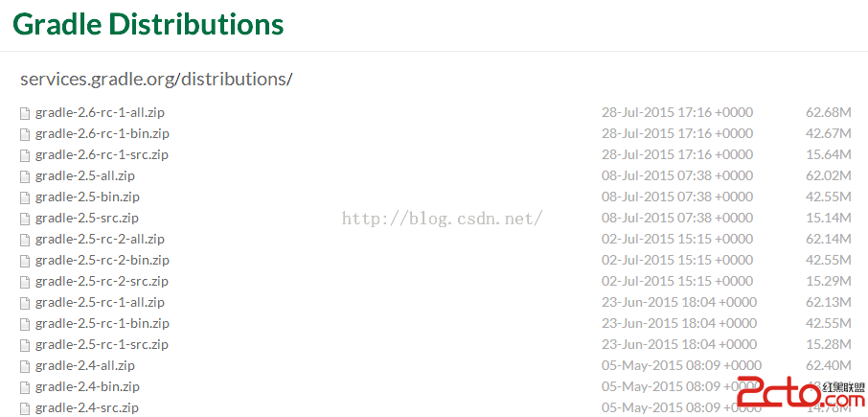The width and height of the screenshot is (868, 417).
Task: Download gradle-2.4-bin.zip
Action: (x=87, y=386)
